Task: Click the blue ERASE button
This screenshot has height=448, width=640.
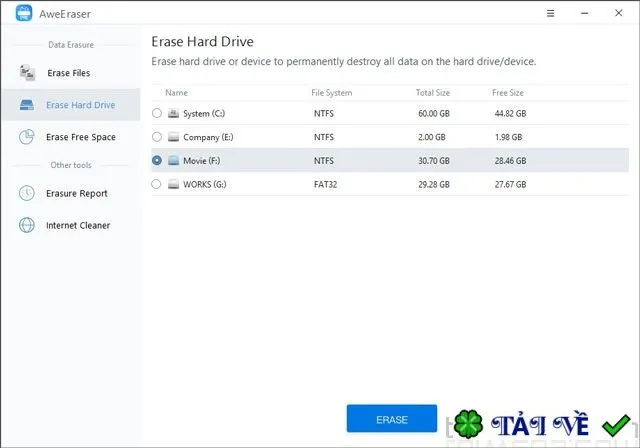Action: pyautogui.click(x=391, y=418)
